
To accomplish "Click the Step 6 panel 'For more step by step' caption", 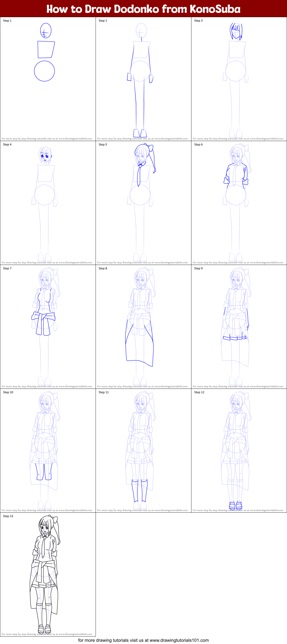I will [238, 262].
